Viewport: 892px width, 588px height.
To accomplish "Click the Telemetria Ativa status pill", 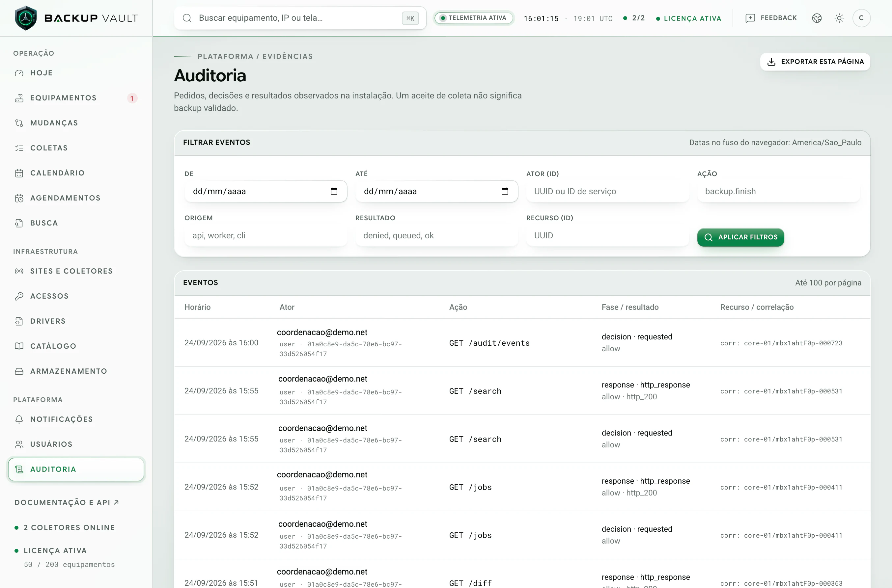I will [473, 18].
